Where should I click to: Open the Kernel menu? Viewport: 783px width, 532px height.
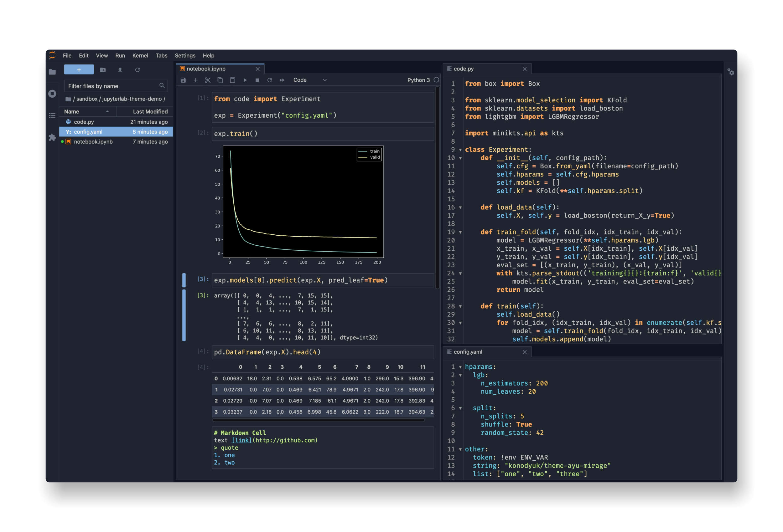[x=140, y=56]
